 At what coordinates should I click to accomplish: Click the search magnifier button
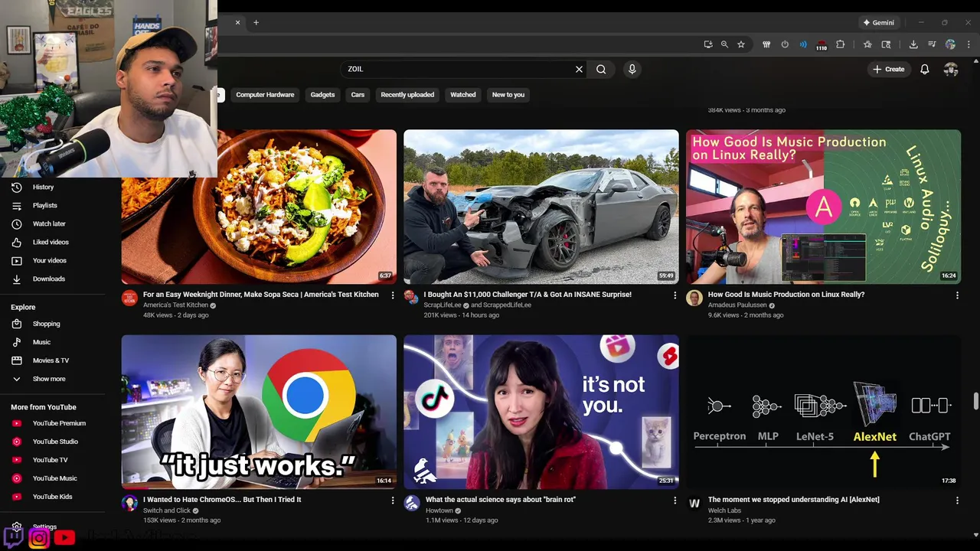(x=601, y=69)
